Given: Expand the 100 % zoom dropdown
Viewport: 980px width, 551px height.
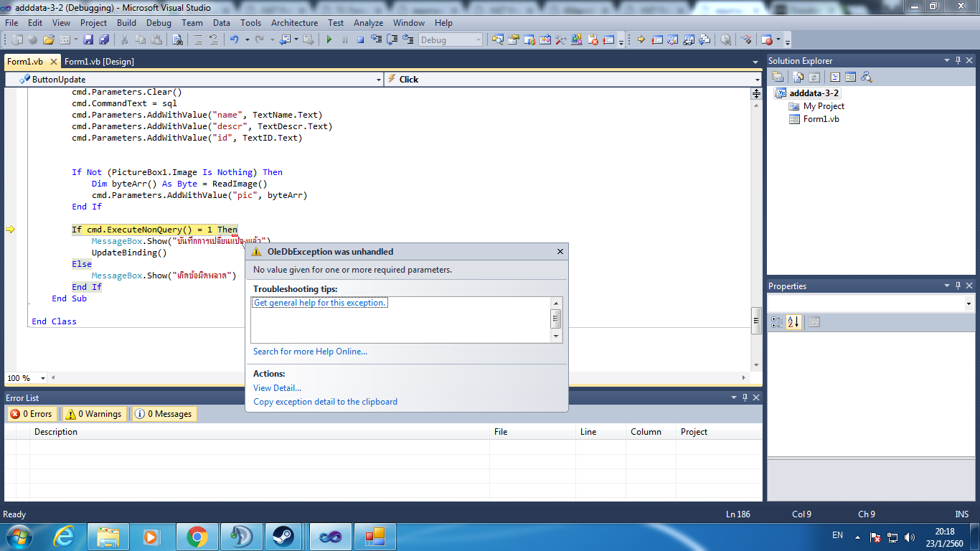Looking at the screenshot, I should click(x=43, y=378).
